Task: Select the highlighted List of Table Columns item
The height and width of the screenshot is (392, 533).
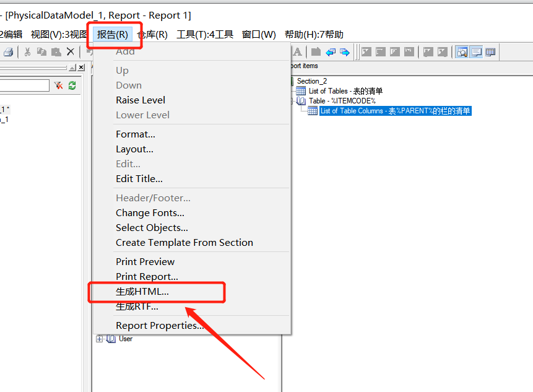Action: (396, 110)
